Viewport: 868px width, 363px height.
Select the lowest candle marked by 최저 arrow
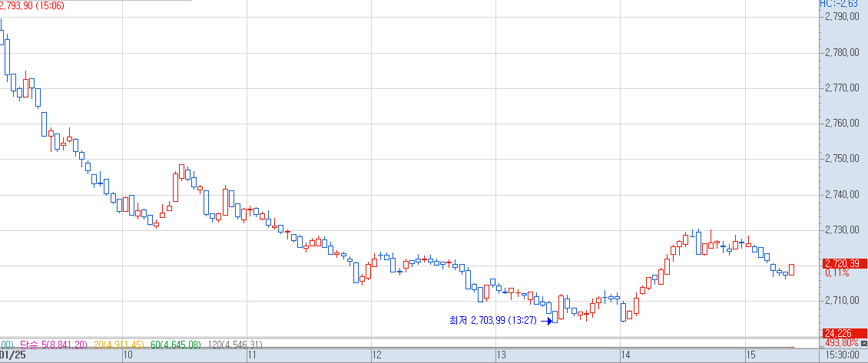click(555, 316)
